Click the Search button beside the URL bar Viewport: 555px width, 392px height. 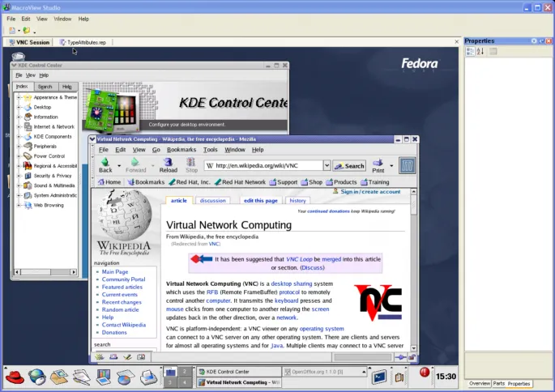click(x=349, y=166)
